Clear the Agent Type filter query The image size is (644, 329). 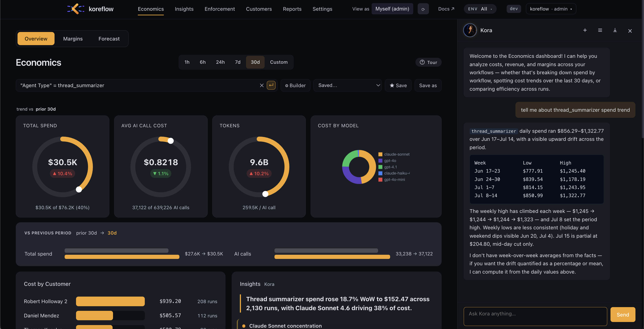tap(262, 85)
